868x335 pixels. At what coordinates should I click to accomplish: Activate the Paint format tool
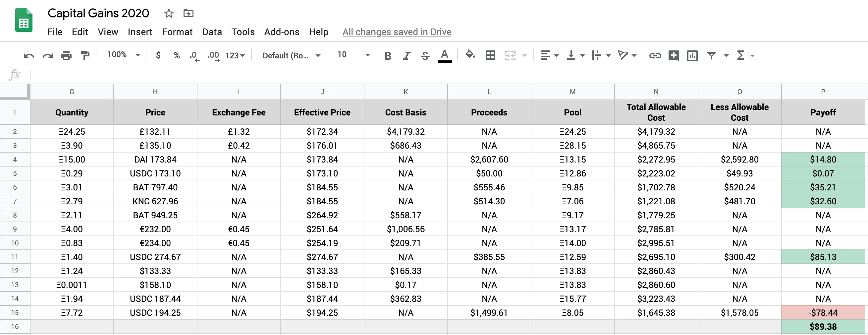(85, 55)
